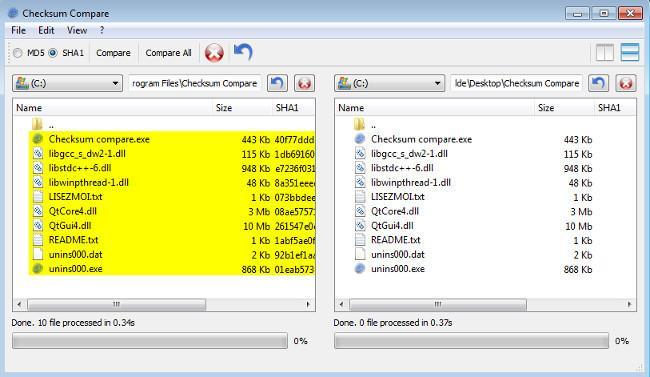Click left pane QtGui4.dll file icon
This screenshot has width=650, height=377.
[x=38, y=226]
